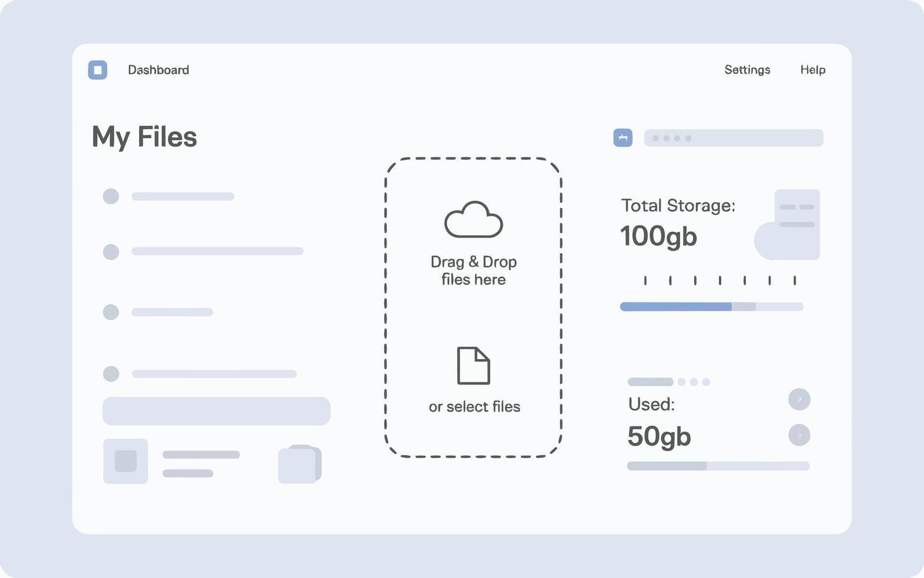Click the cloud upload icon

[x=474, y=219]
